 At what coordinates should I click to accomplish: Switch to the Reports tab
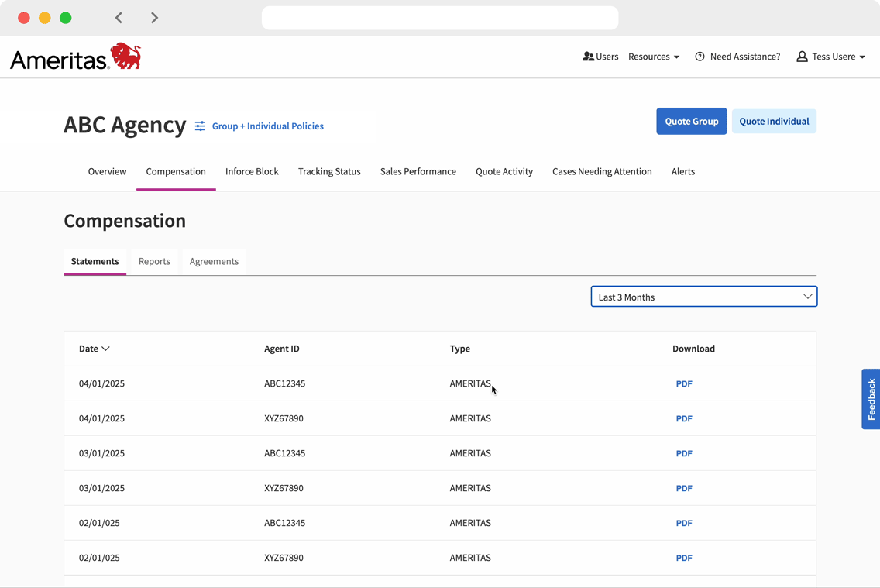pos(154,261)
